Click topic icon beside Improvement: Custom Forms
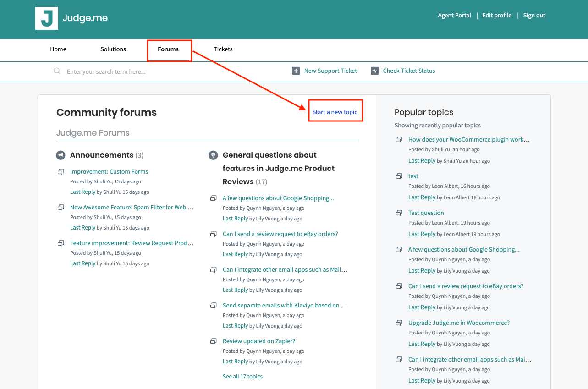The height and width of the screenshot is (389, 588). pos(60,172)
